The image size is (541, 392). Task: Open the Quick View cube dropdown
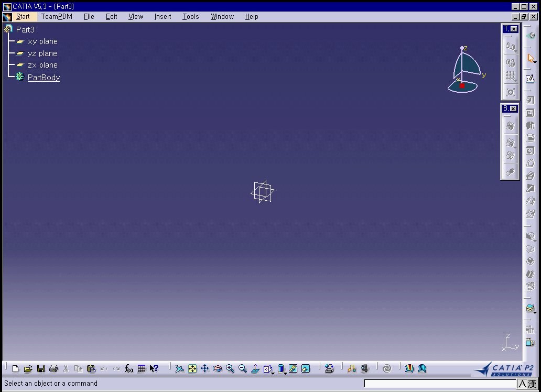pos(268,369)
